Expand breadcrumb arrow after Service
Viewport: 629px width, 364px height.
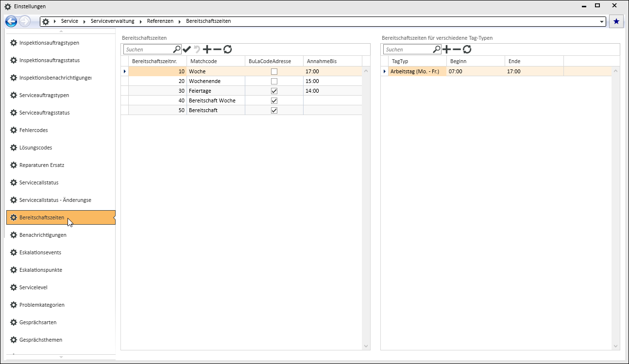click(x=85, y=21)
